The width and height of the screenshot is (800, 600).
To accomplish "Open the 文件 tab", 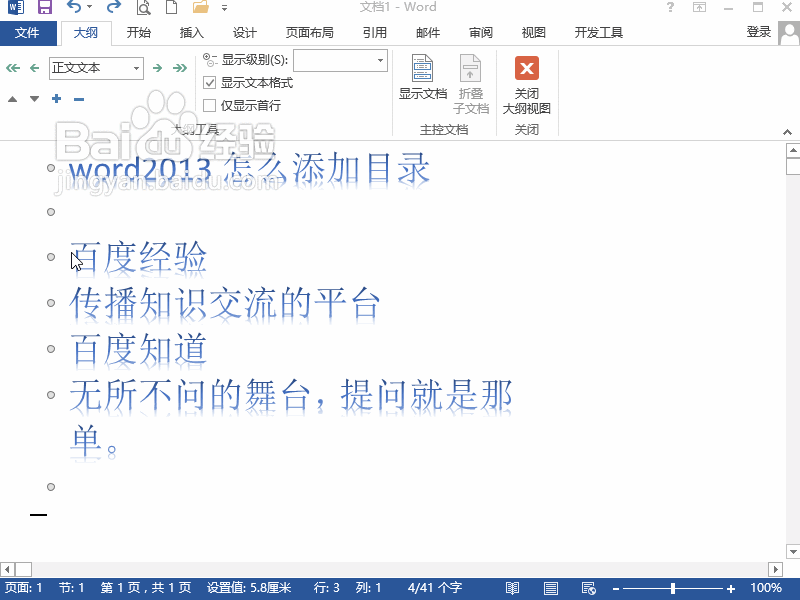I will 28,33.
